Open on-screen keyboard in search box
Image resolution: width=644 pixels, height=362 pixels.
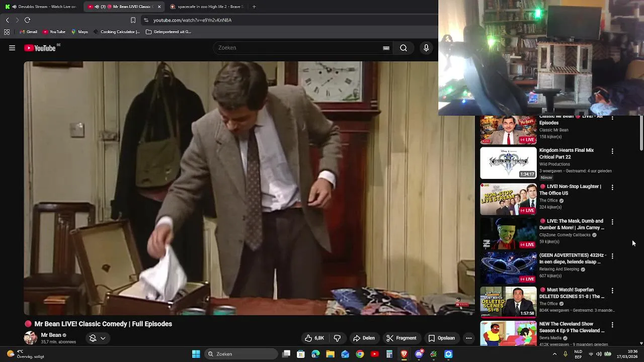pos(386,48)
